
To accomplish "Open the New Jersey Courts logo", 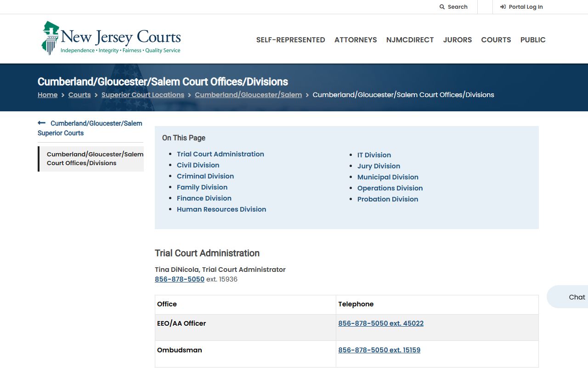I will point(111,38).
